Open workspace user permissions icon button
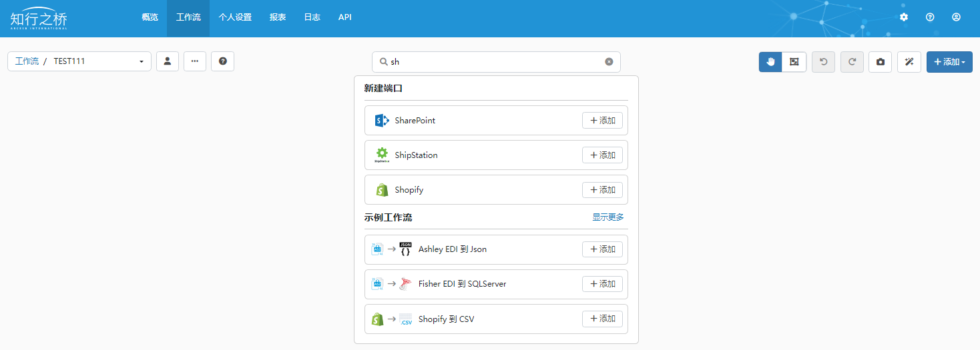This screenshot has width=980, height=350. coord(168,61)
